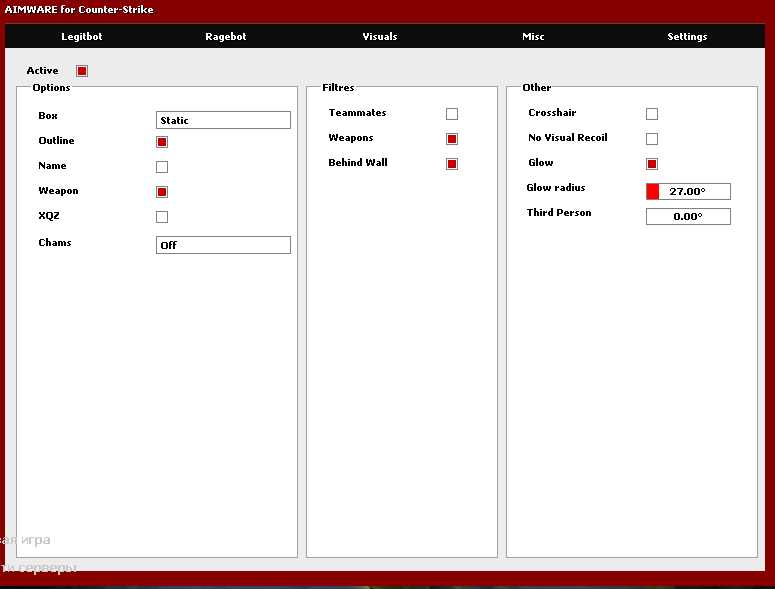The width and height of the screenshot is (775, 589).
Task: Open the Settings tab
Action: click(x=687, y=37)
